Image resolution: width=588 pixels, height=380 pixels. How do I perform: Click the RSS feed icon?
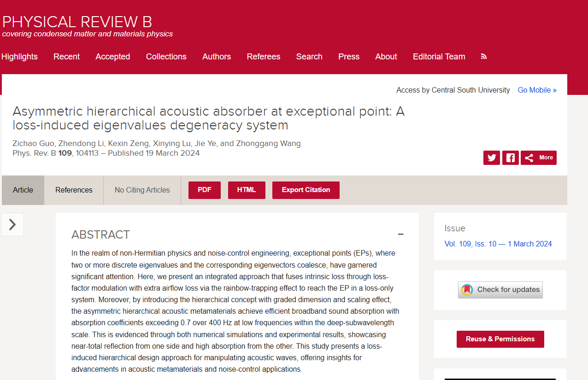click(x=483, y=57)
